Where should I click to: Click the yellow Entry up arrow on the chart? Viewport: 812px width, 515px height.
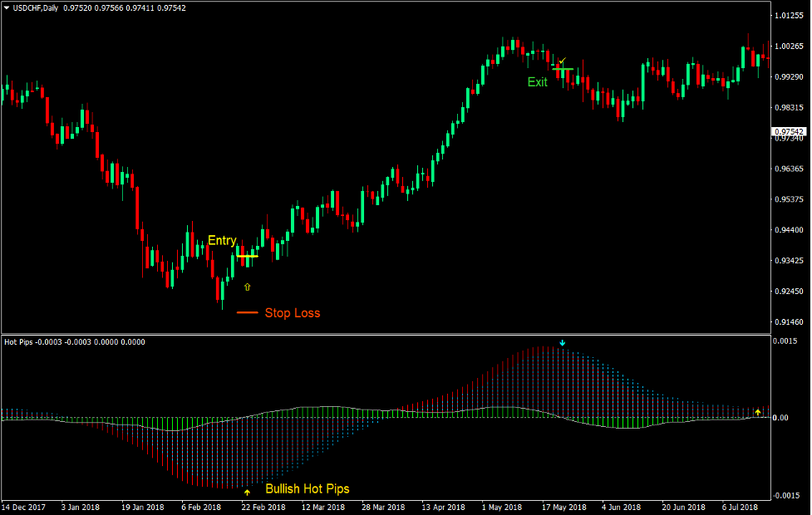pyautogui.click(x=248, y=287)
